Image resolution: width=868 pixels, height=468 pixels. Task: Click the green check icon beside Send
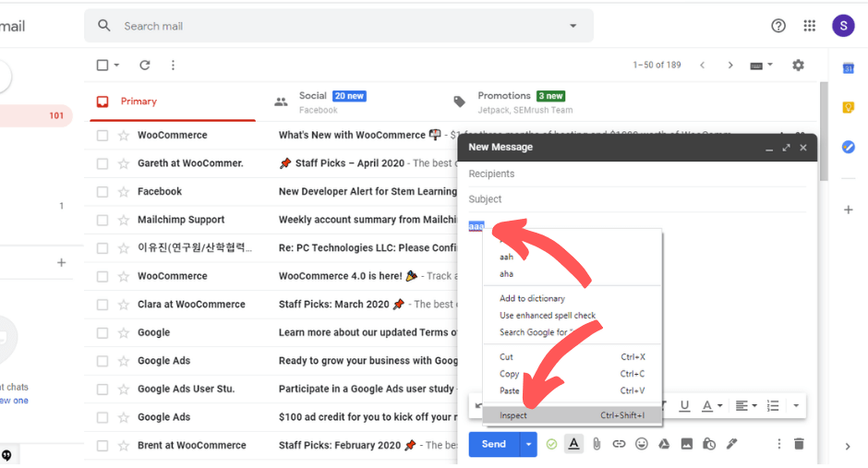tap(551, 444)
